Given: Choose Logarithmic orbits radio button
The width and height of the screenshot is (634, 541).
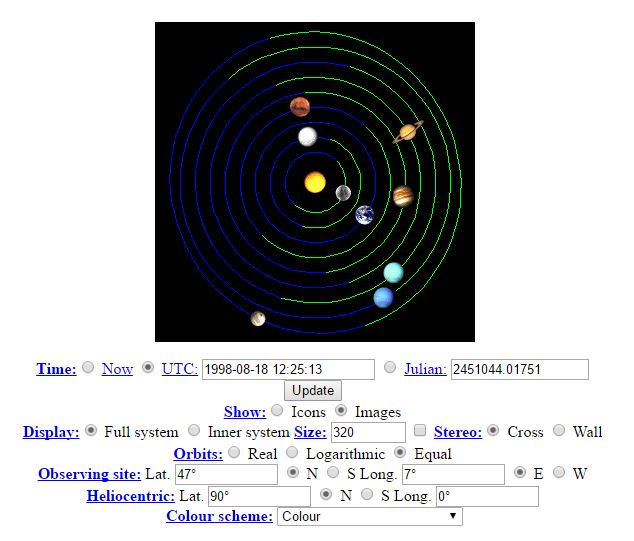Looking at the screenshot, I should point(292,452).
